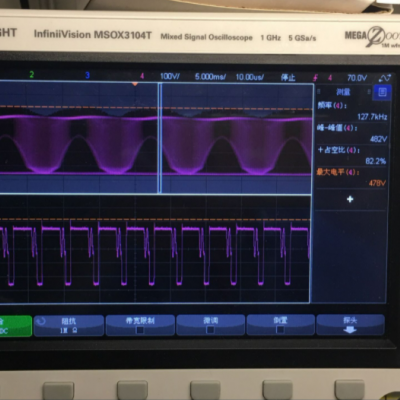The image size is (400, 400).
Task: Tap the plus icon to add measurement
Action: (350, 199)
